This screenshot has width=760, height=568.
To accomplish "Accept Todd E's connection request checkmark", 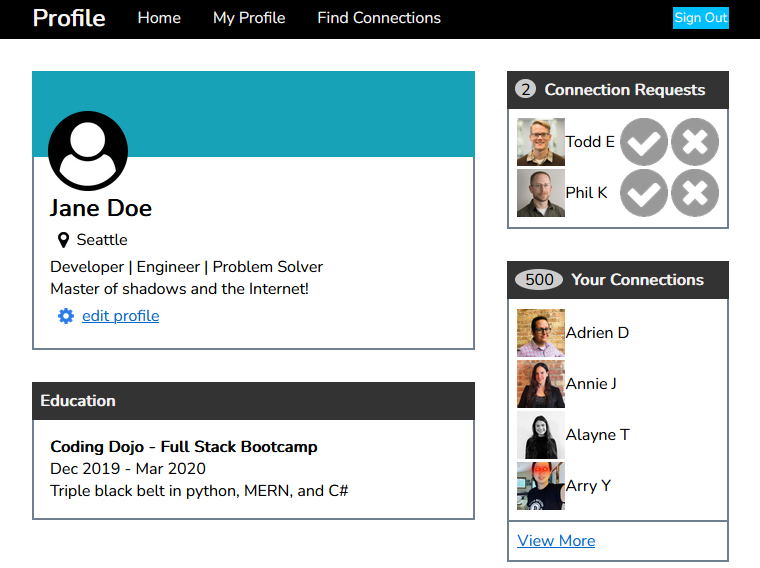I will 644,142.
